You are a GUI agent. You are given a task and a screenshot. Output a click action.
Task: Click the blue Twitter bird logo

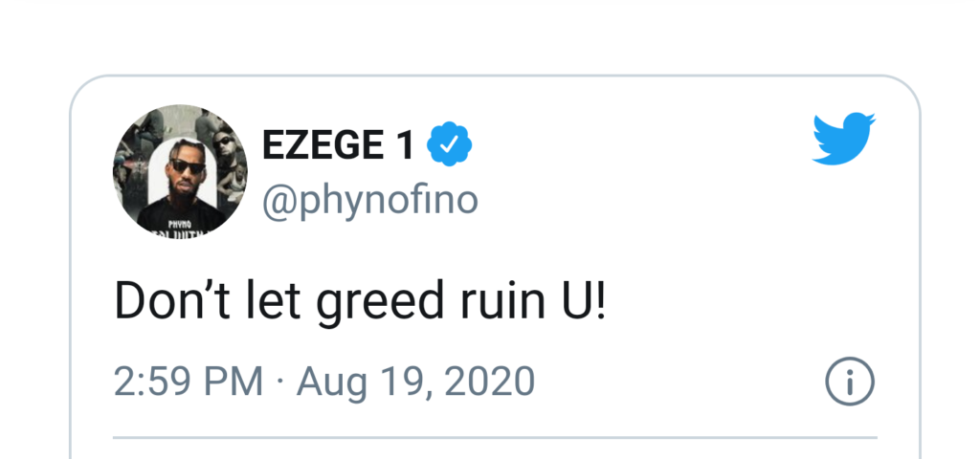tap(843, 140)
